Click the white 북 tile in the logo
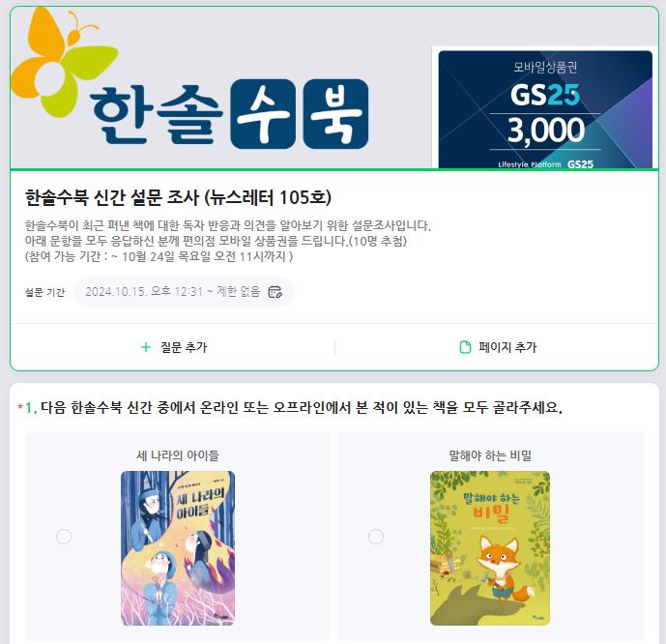This screenshot has width=666, height=644. 336,113
